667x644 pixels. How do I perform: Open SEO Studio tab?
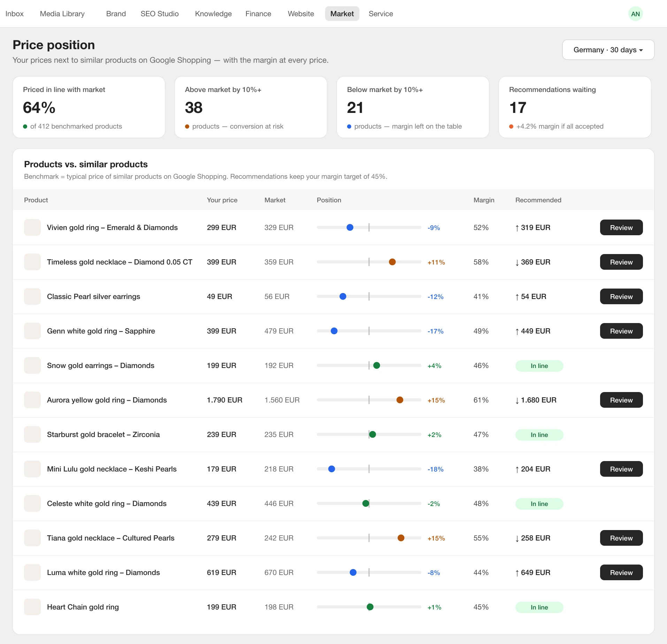click(x=160, y=14)
